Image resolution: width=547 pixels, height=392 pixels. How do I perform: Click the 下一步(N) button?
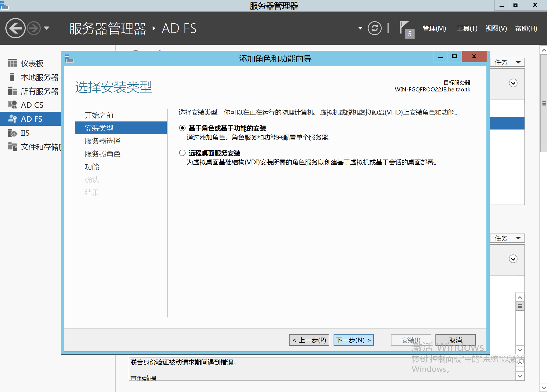(354, 340)
